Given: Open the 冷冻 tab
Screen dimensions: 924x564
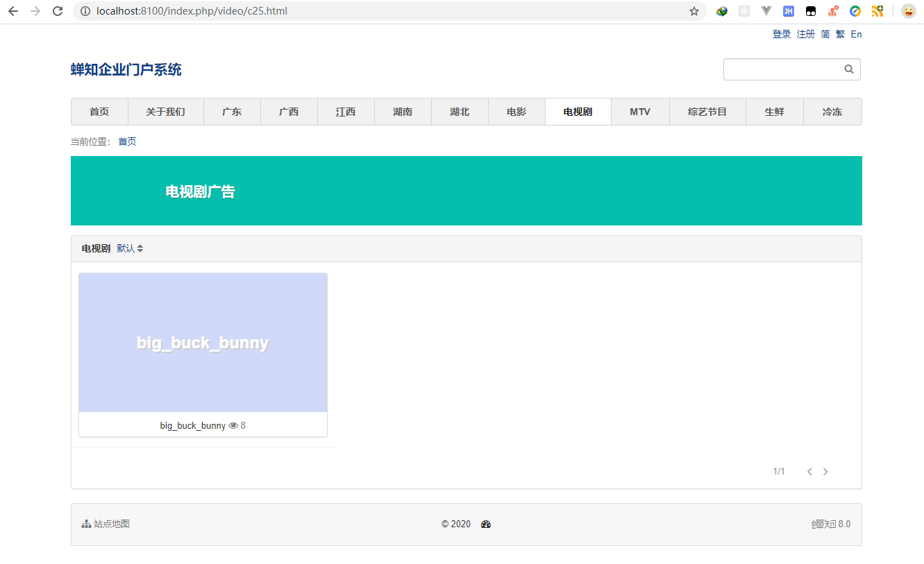Looking at the screenshot, I should click(832, 112).
